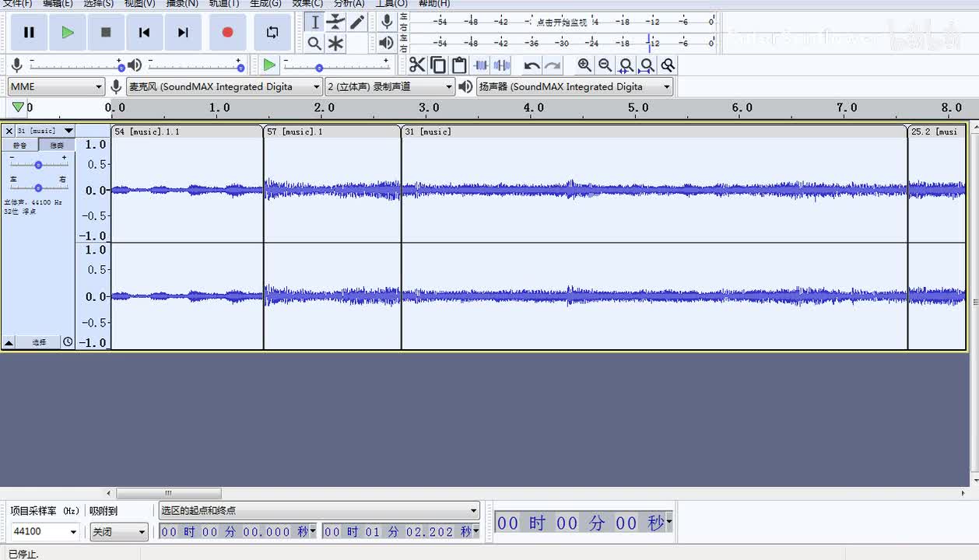
Task: Toggle loop playback button
Action: click(x=272, y=32)
